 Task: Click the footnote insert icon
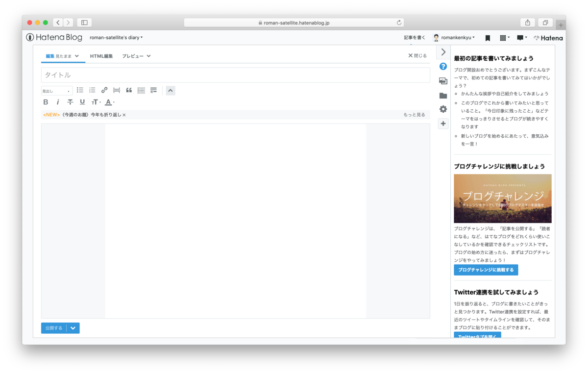click(153, 90)
